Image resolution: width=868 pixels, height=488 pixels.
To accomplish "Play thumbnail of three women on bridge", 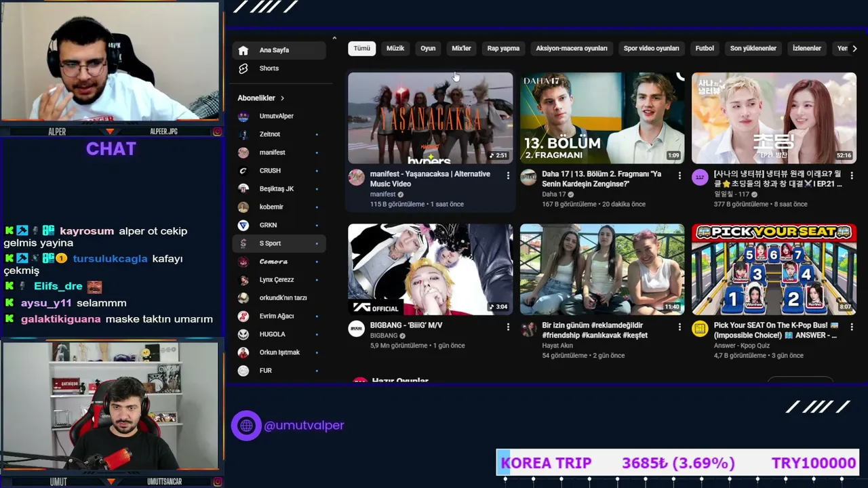I will tap(602, 269).
